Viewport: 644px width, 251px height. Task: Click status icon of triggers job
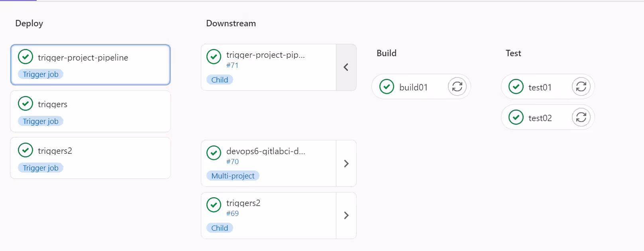click(x=26, y=104)
